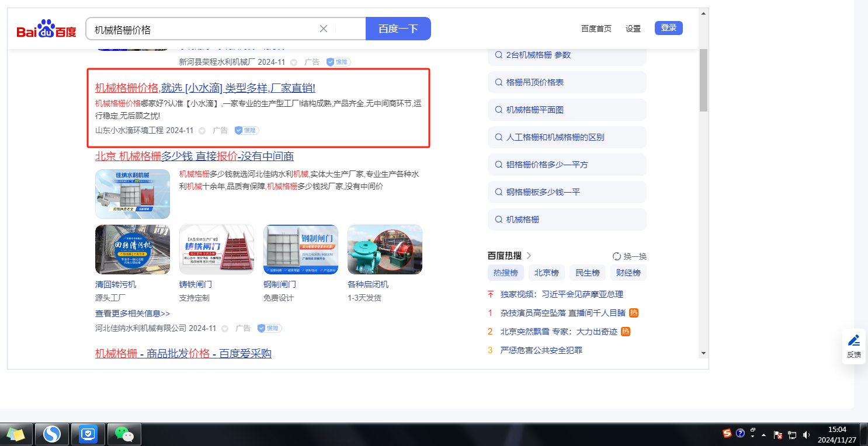868x446 pixels.
Task: Search related query 格栅吊顶价格表
Action: (x=567, y=82)
